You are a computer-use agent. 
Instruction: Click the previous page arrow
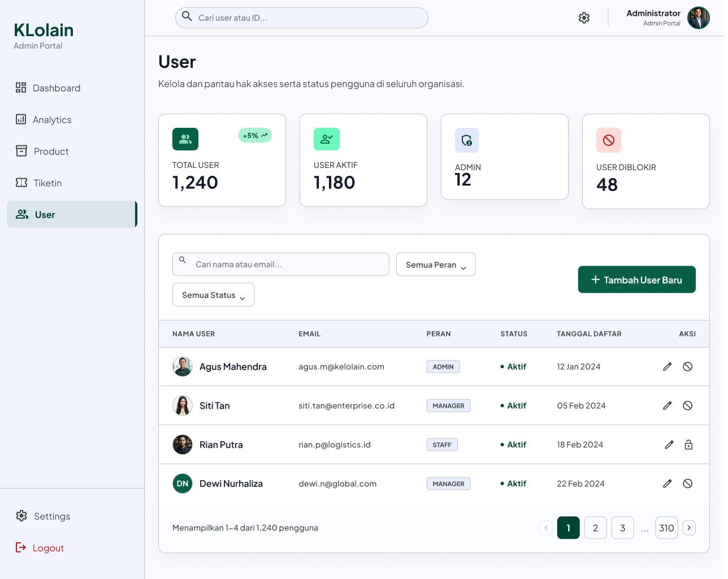[x=546, y=528]
